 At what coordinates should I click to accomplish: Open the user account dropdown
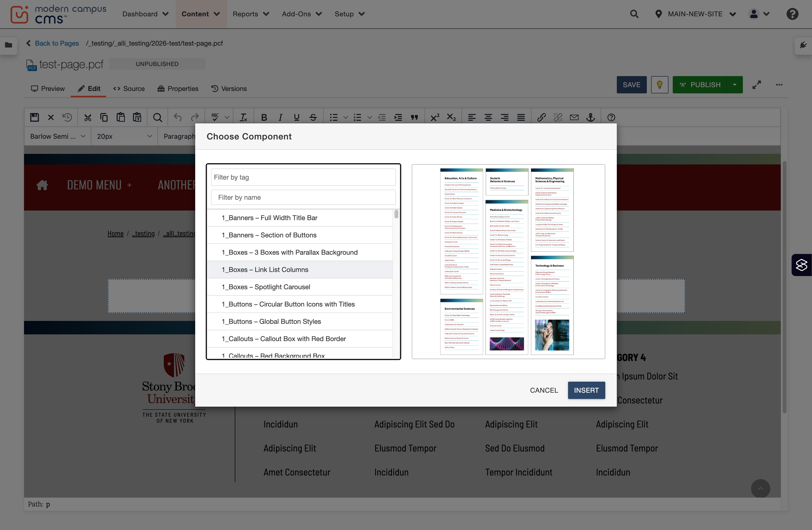(x=759, y=14)
